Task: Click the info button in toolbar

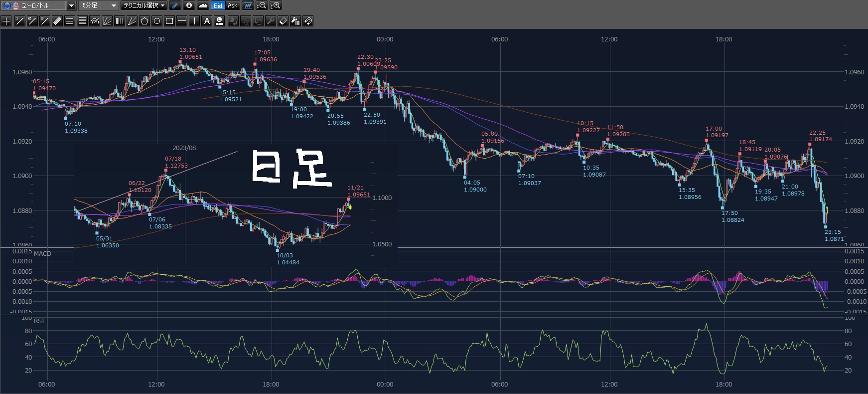Action: click(189, 5)
